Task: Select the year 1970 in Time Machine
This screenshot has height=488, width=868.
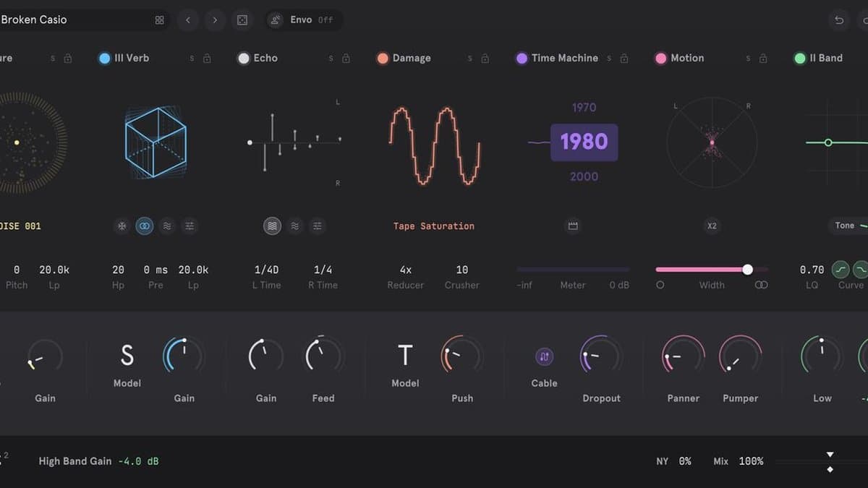Action: click(x=584, y=108)
